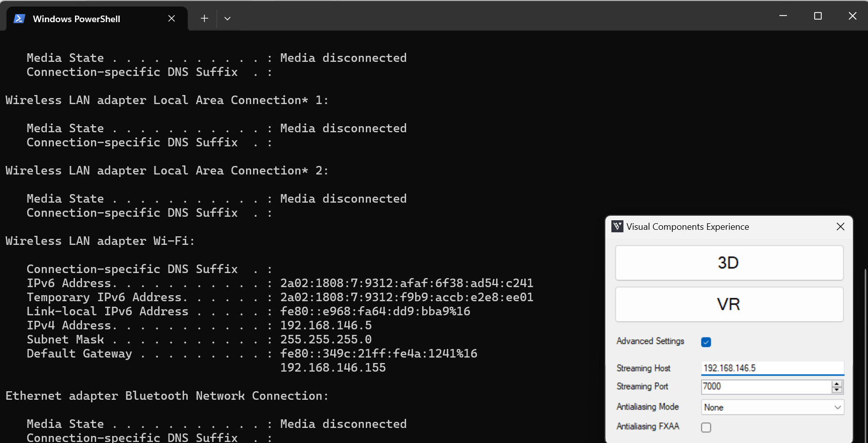Open the Antialiasing Mode dropdown
The image size is (868, 443).
click(772, 407)
